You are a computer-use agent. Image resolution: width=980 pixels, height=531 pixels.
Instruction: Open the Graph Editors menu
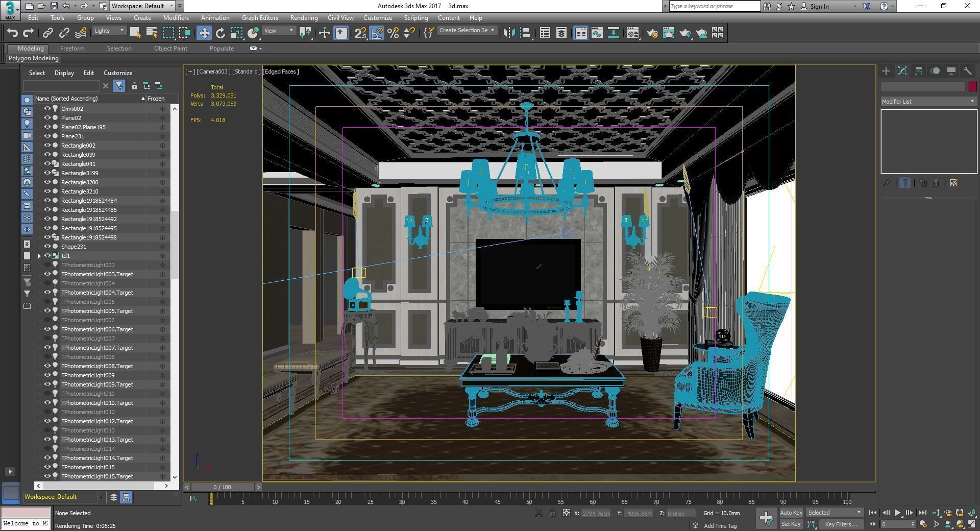(260, 18)
